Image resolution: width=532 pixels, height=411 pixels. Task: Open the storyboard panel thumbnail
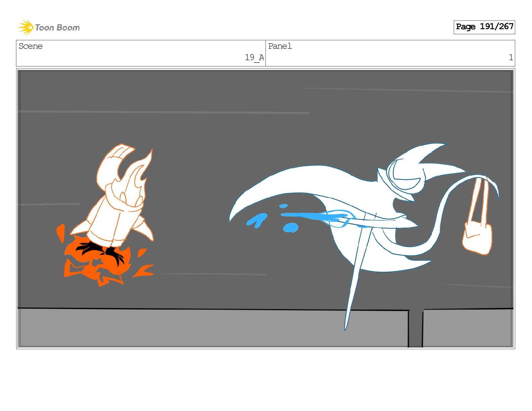click(266, 209)
